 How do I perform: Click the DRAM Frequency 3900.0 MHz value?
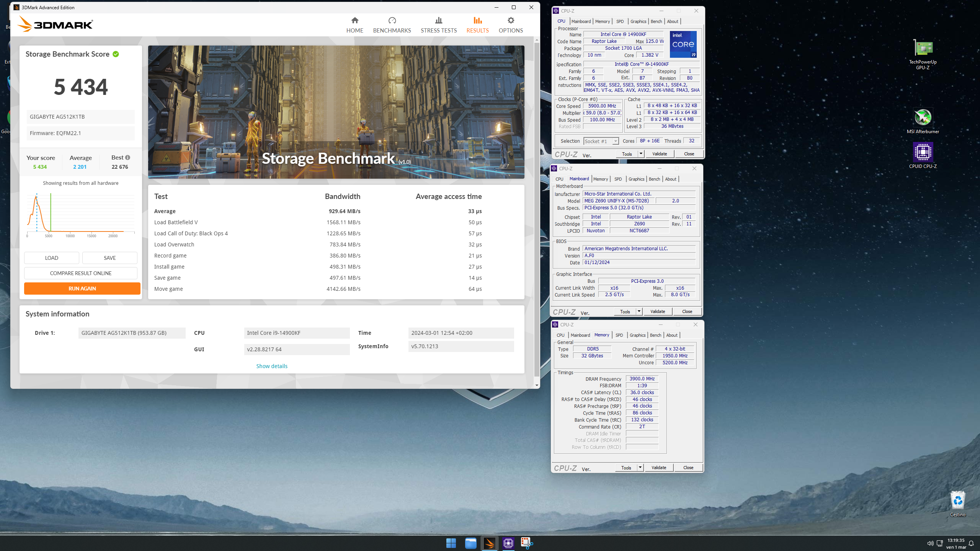642,379
